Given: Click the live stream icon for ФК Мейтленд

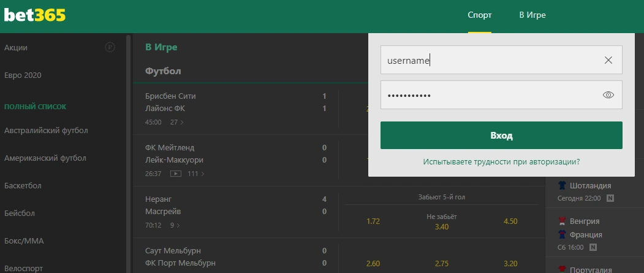Looking at the screenshot, I should (176, 174).
